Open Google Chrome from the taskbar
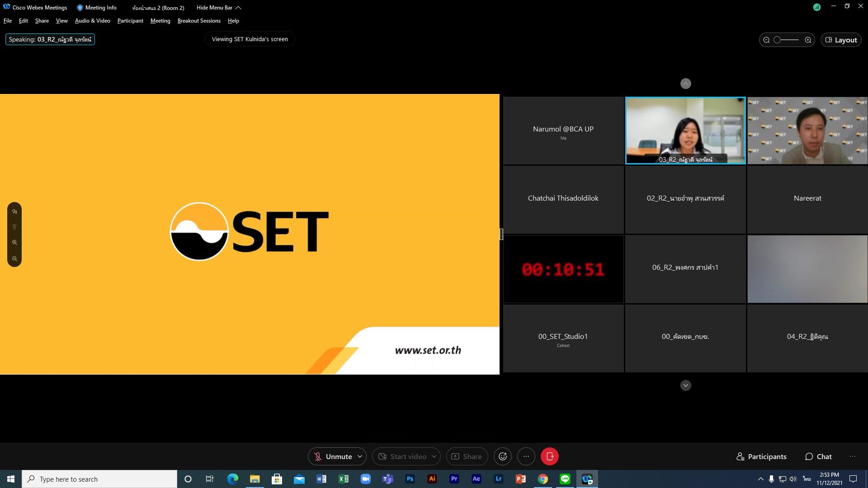This screenshot has width=868, height=488. (542, 479)
